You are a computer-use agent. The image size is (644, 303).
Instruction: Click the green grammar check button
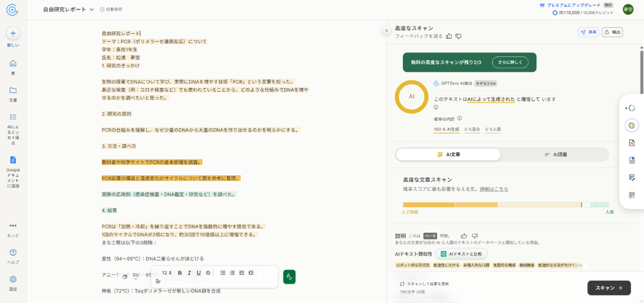point(289,277)
